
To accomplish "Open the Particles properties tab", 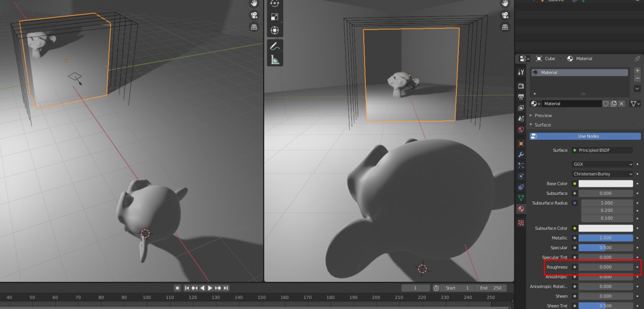I will pos(521,165).
